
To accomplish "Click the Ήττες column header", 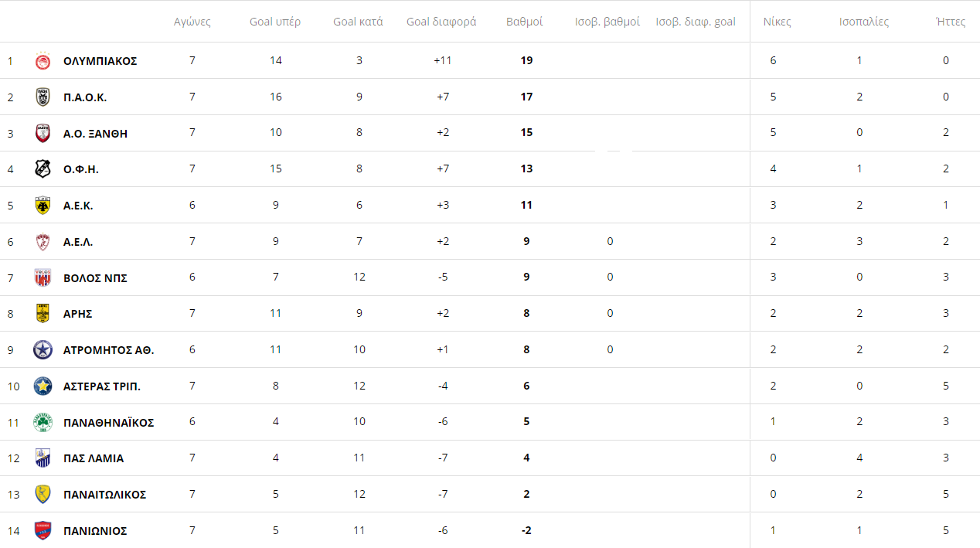I will (x=950, y=22).
